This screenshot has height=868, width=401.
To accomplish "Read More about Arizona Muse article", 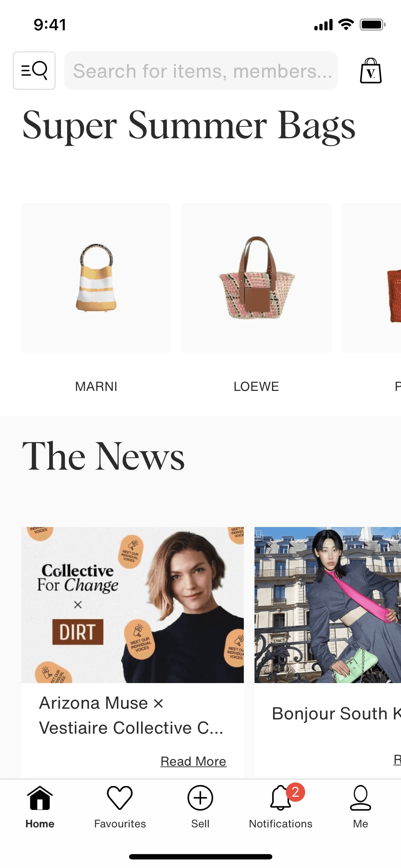I will click(194, 761).
